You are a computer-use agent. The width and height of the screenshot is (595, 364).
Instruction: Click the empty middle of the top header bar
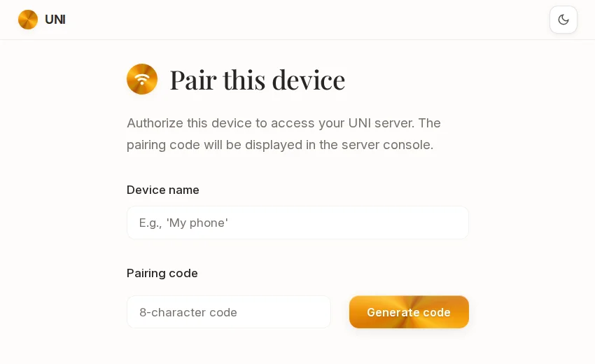point(297,20)
